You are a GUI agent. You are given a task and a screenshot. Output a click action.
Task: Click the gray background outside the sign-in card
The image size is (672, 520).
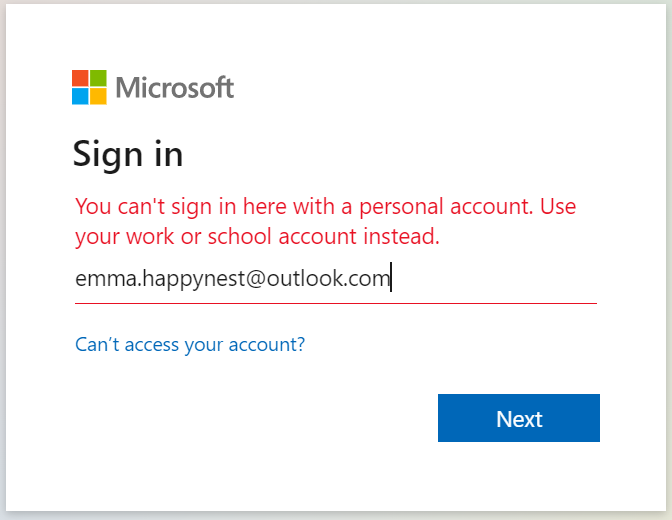(x=669, y=257)
